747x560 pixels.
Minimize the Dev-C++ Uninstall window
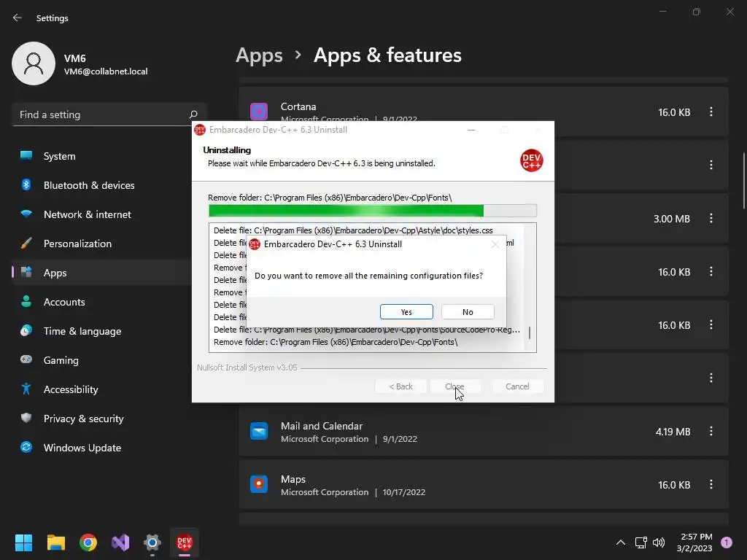(x=471, y=130)
